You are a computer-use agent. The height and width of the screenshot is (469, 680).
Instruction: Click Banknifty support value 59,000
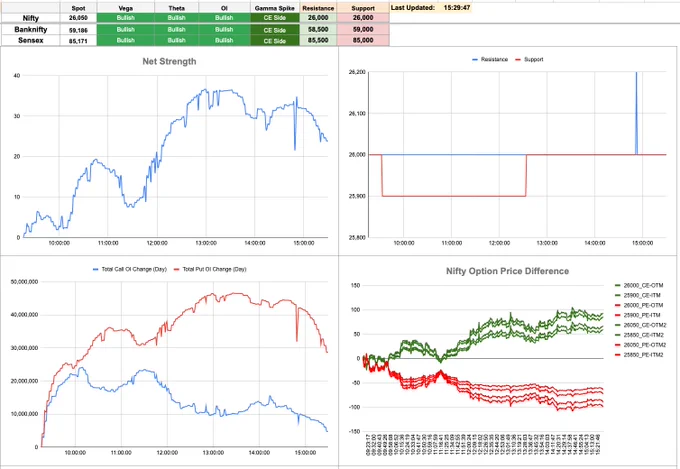point(363,30)
